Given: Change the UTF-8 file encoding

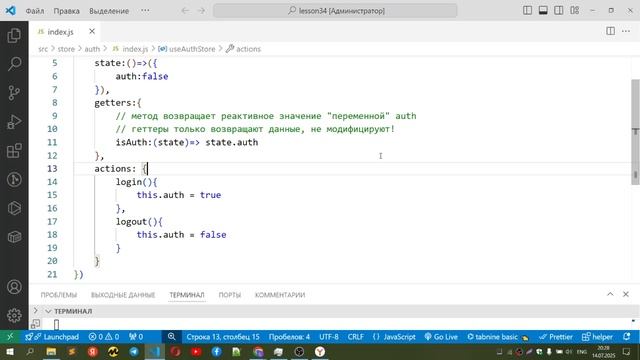Looking at the screenshot, I should [329, 337].
